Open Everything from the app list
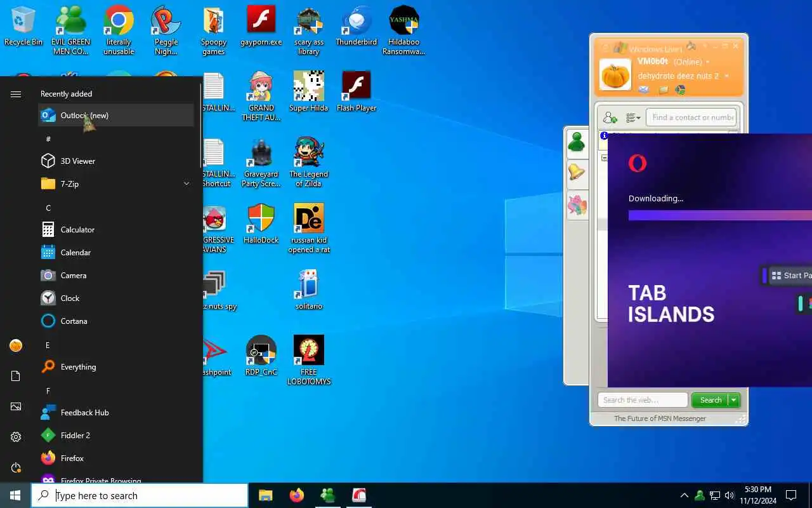812x508 pixels. point(116,366)
